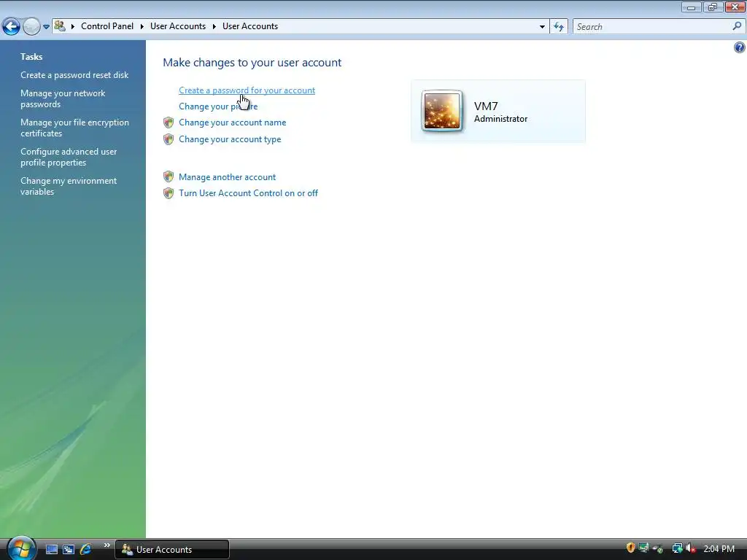Click Safely Remove Hardware tray icon

pyautogui.click(x=658, y=549)
